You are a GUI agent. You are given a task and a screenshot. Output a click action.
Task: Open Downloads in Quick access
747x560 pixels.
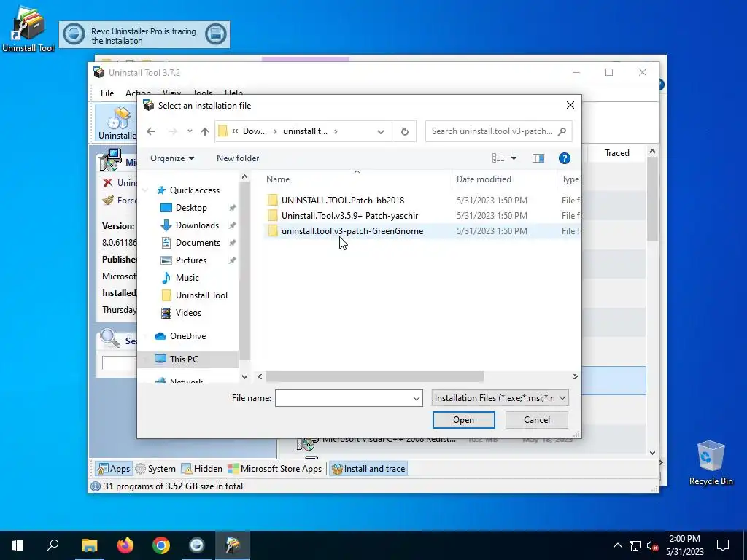point(197,225)
